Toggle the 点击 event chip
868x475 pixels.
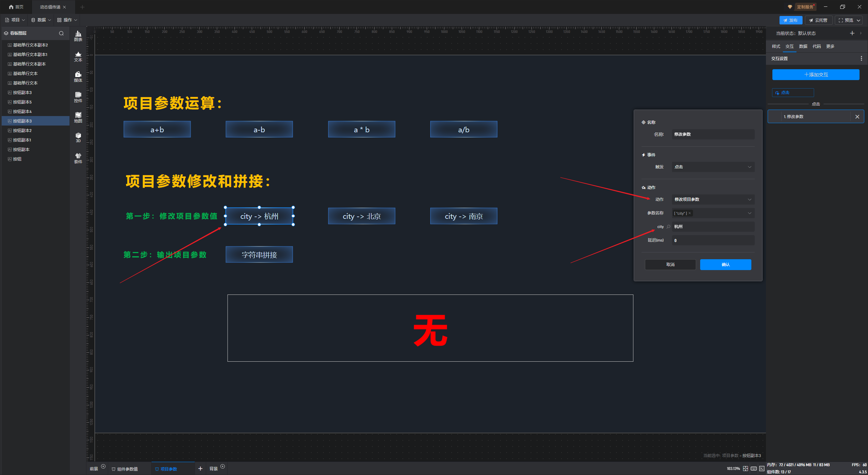(x=793, y=93)
